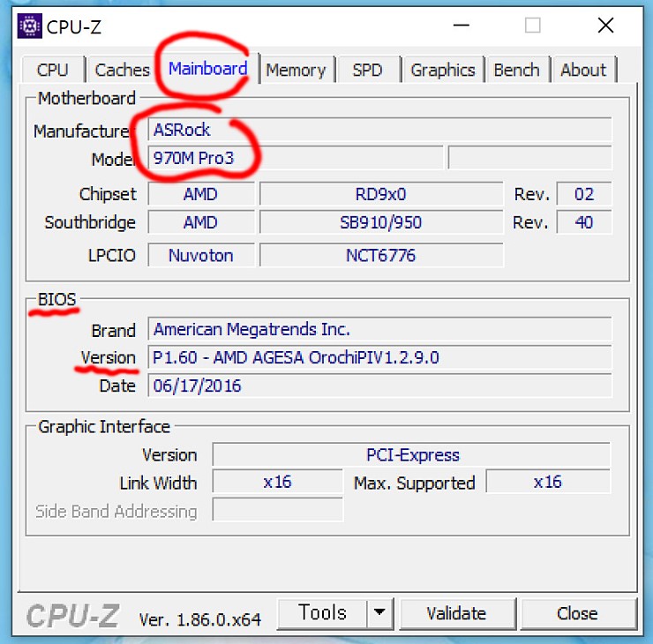Click the BIOS group heading
653x644 pixels.
[x=57, y=299]
